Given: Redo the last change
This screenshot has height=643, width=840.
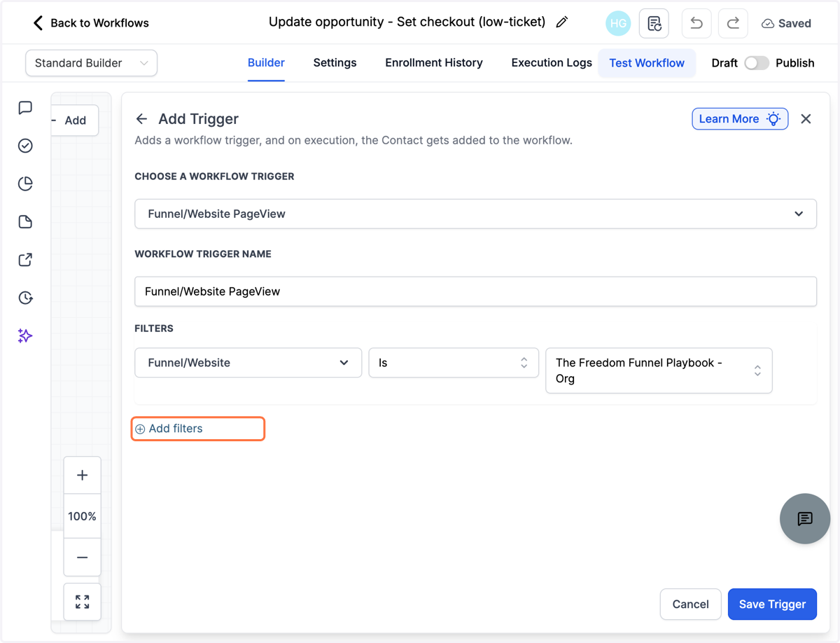Looking at the screenshot, I should (733, 23).
